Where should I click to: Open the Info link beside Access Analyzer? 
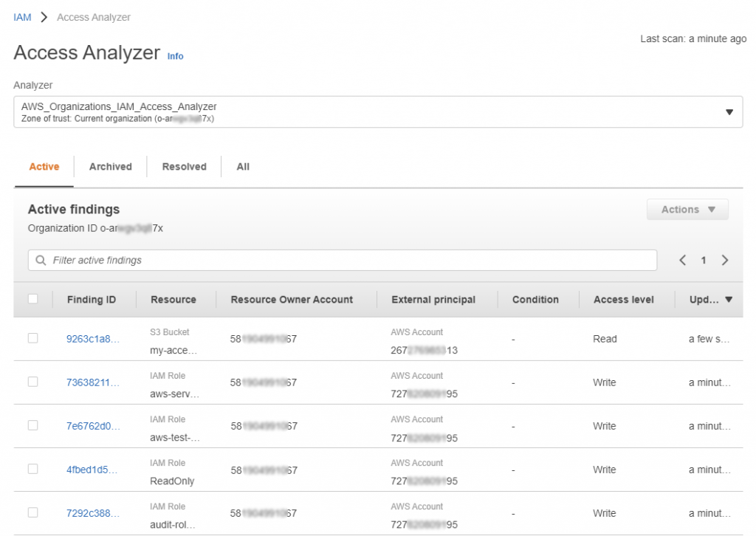coord(175,56)
